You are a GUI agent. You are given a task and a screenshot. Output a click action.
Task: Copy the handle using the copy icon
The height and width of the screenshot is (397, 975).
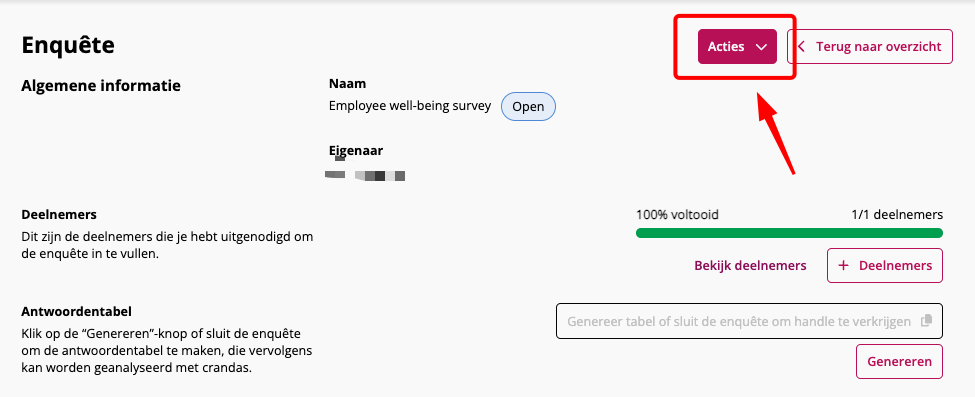[x=926, y=321]
